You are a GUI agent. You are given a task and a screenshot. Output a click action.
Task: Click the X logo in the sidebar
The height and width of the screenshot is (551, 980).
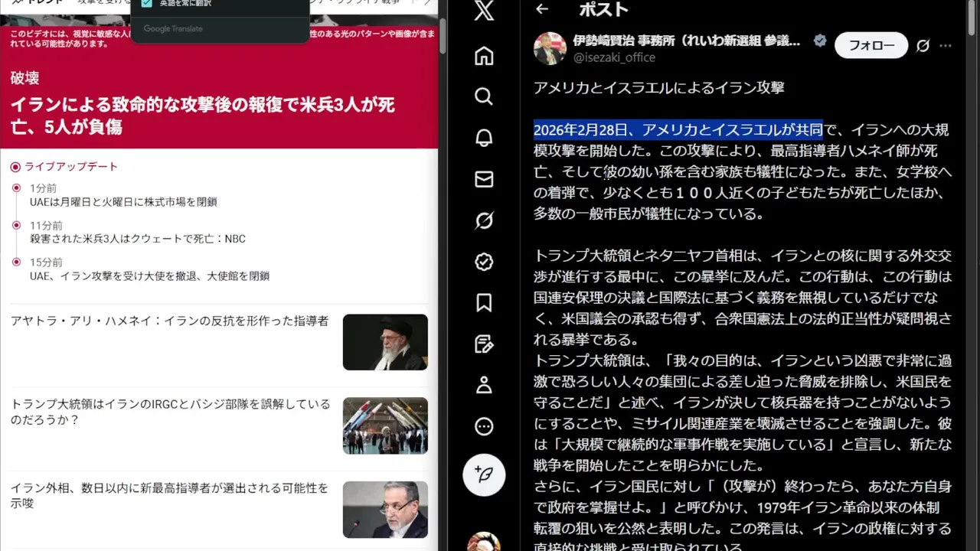tap(484, 11)
